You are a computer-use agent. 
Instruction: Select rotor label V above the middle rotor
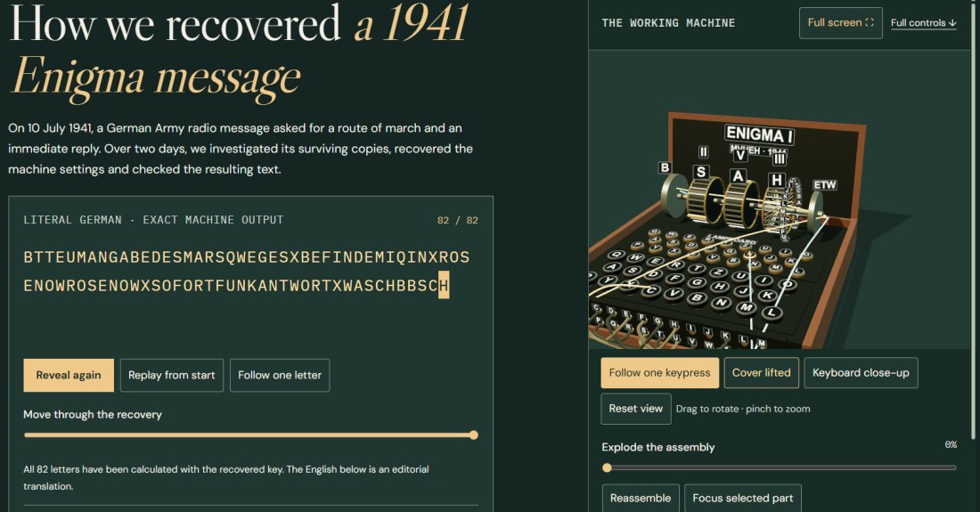(740, 155)
